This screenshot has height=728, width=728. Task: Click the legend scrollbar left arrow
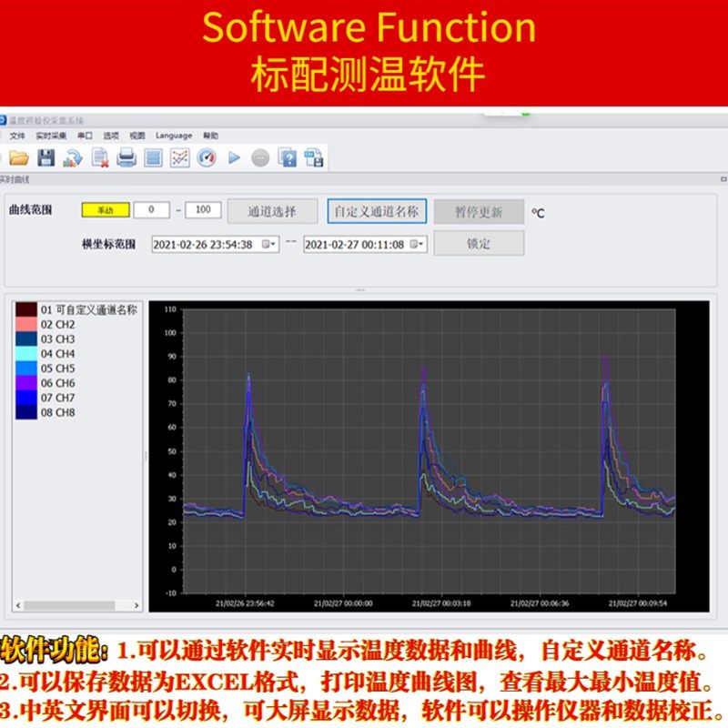(x=18, y=605)
